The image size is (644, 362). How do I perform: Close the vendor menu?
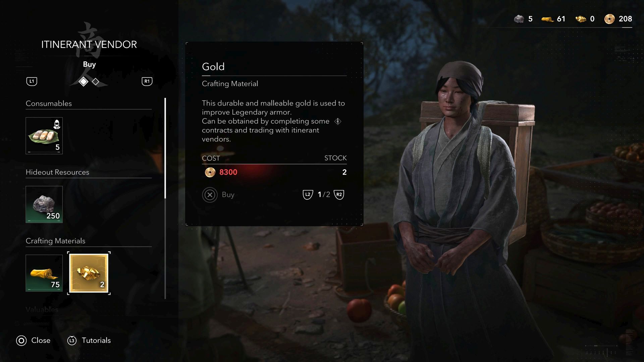pyautogui.click(x=33, y=341)
